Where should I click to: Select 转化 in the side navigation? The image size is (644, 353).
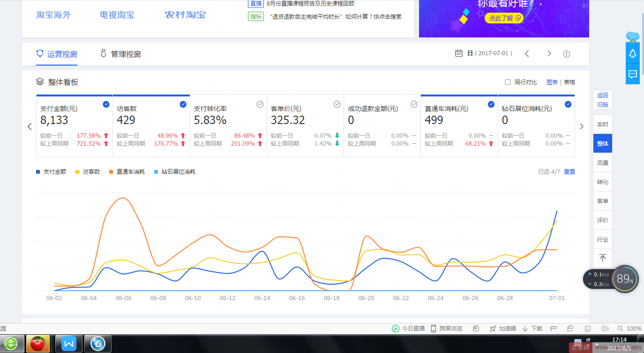pos(603,182)
